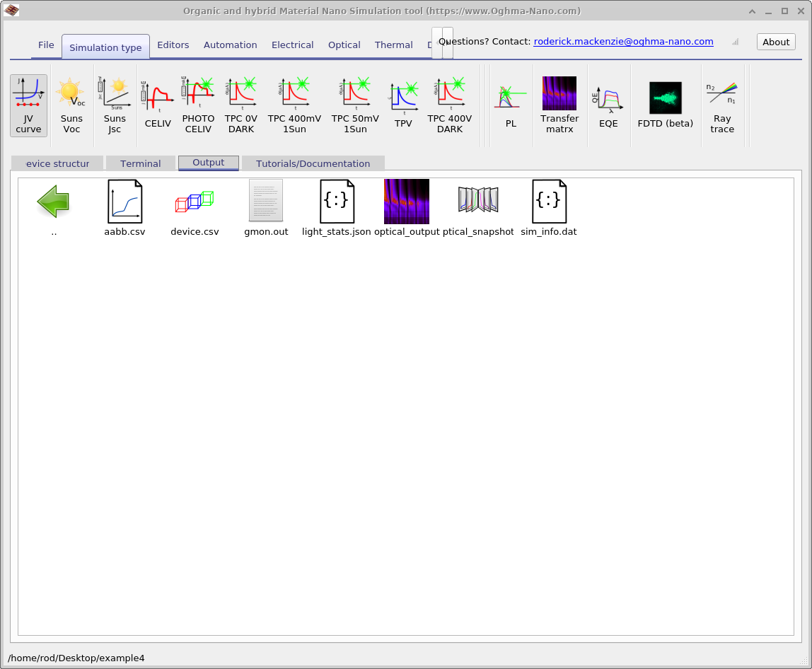Viewport: 812px width, 669px height.
Task: Open the optical_output folder thumbnail
Action: 407,202
